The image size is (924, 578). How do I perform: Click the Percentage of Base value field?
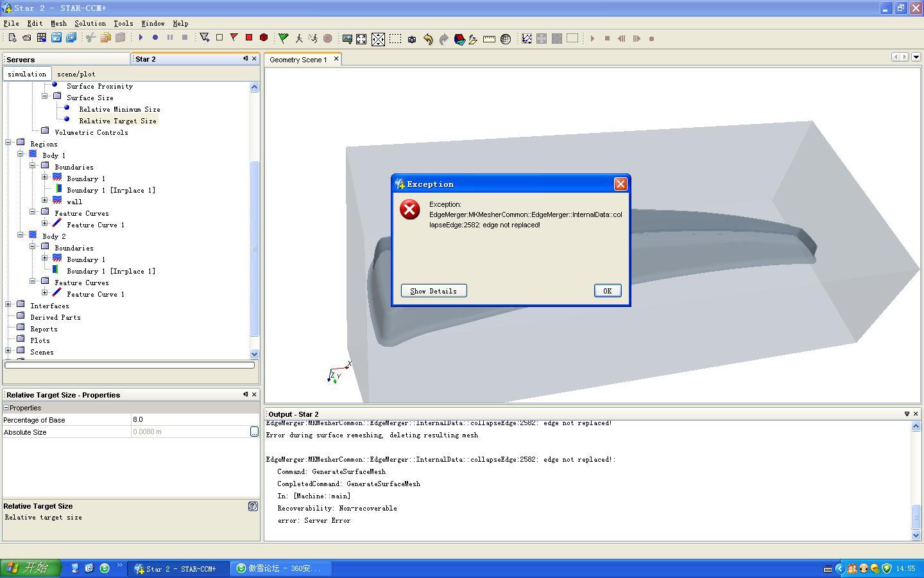pyautogui.click(x=193, y=420)
